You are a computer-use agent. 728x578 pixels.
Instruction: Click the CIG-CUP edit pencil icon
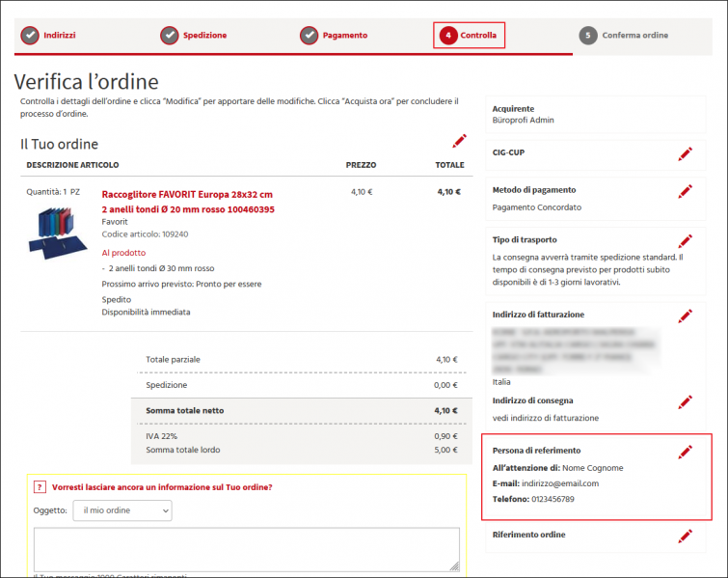pos(685,153)
